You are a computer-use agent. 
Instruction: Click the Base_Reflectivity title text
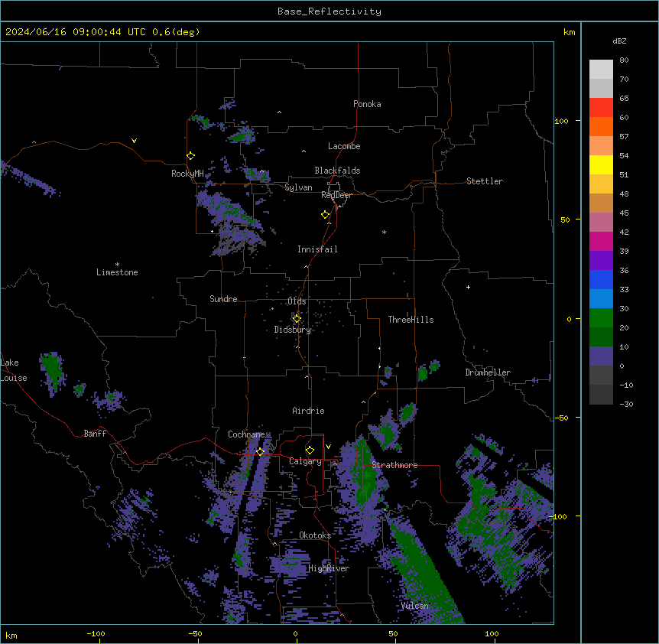coord(329,11)
